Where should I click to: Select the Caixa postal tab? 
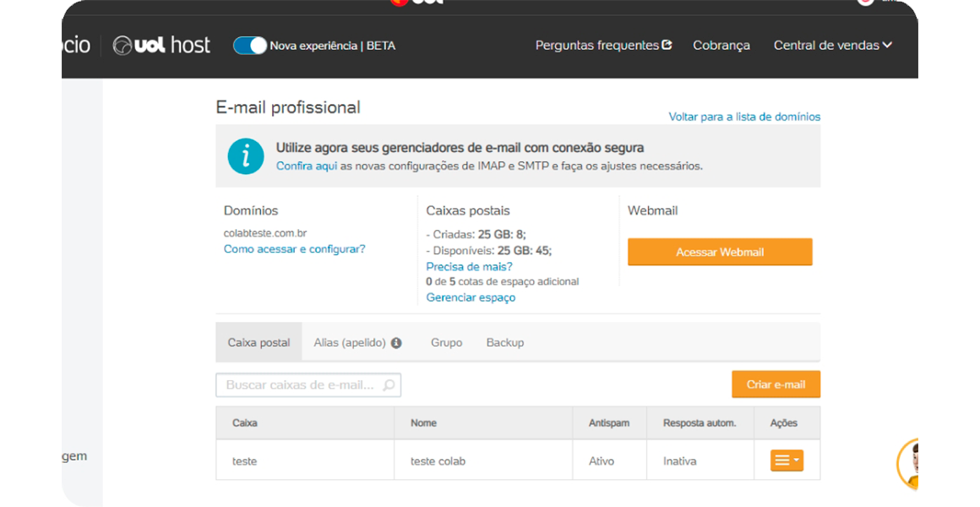[x=259, y=342]
